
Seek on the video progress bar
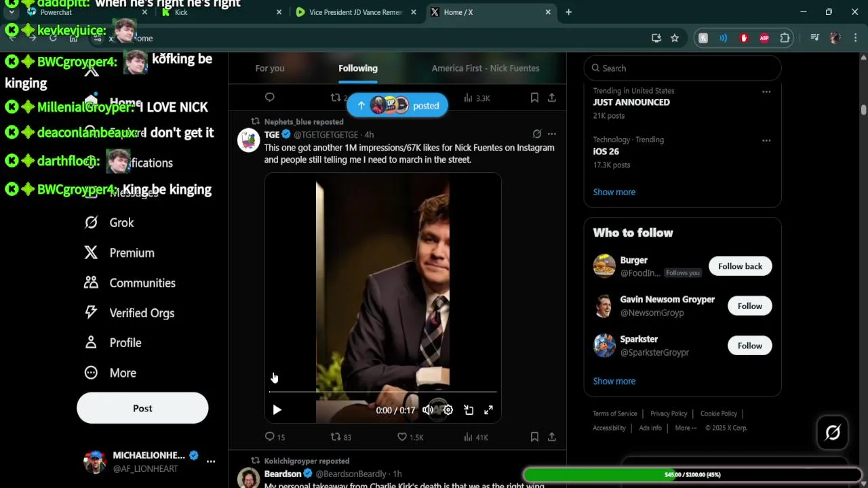point(383,392)
